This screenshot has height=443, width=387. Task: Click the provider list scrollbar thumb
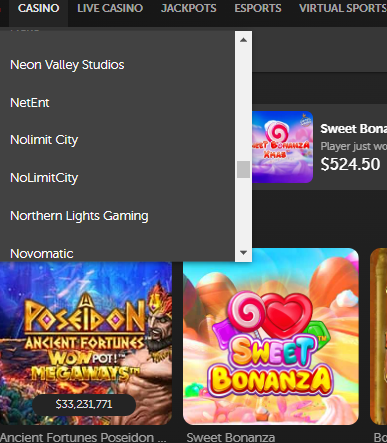(243, 169)
